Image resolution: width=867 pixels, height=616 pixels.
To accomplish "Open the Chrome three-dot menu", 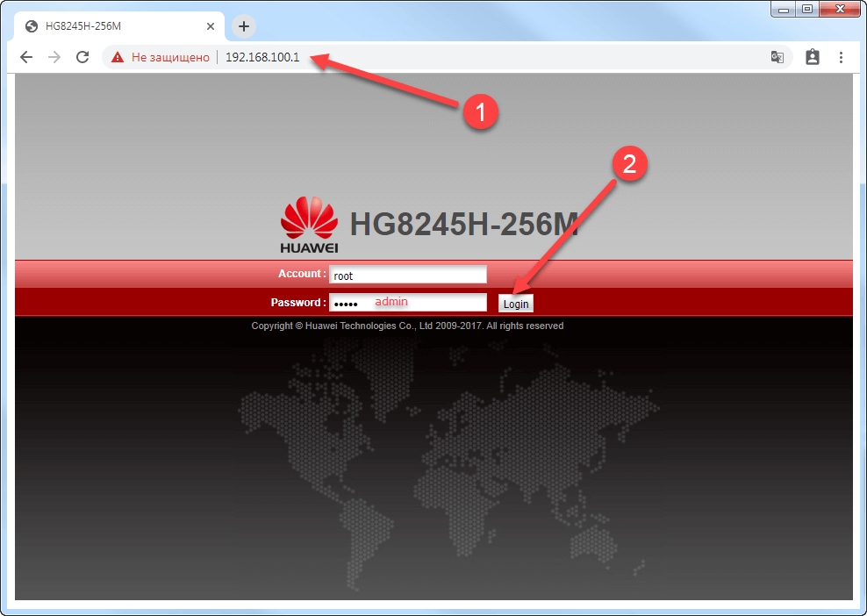I will 841,56.
